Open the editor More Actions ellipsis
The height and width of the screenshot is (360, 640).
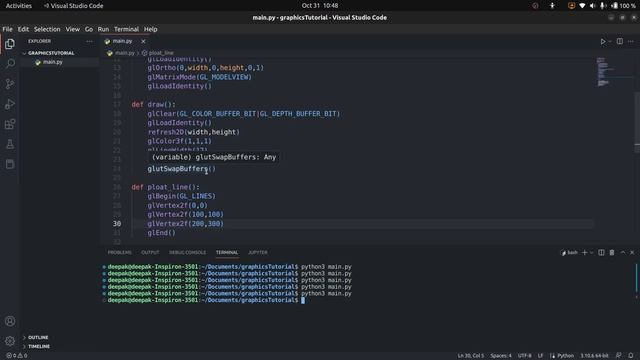tap(631, 41)
